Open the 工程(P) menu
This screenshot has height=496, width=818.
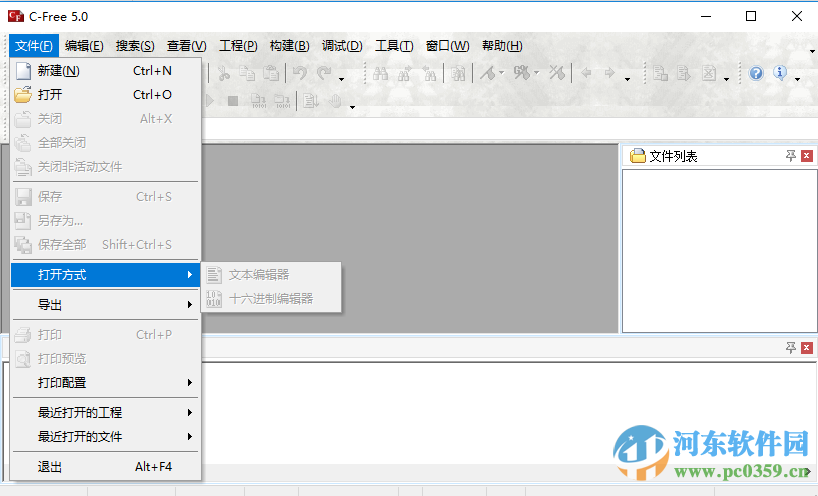[238, 46]
